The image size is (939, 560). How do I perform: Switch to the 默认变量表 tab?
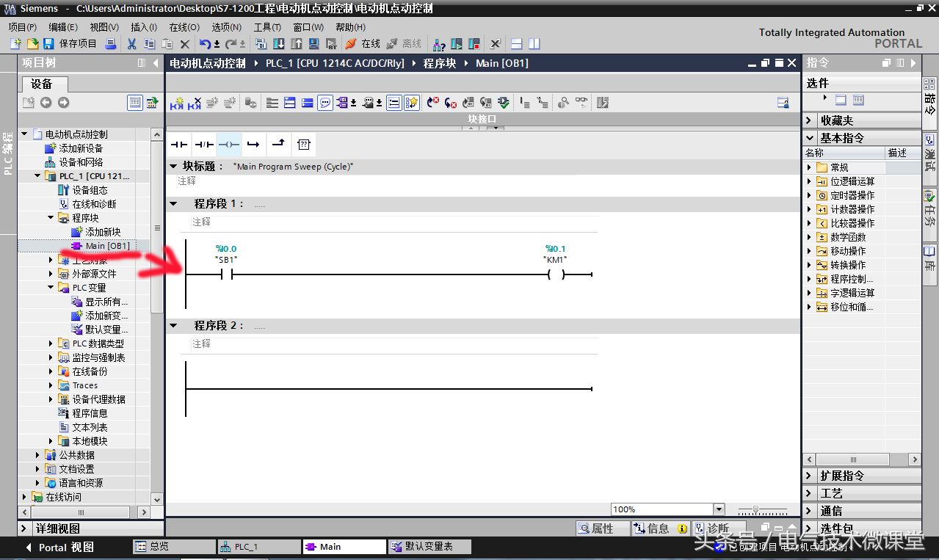(429, 547)
